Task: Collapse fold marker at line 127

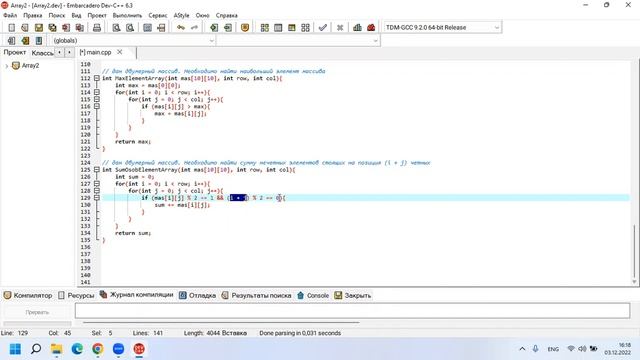Action: click(97, 184)
